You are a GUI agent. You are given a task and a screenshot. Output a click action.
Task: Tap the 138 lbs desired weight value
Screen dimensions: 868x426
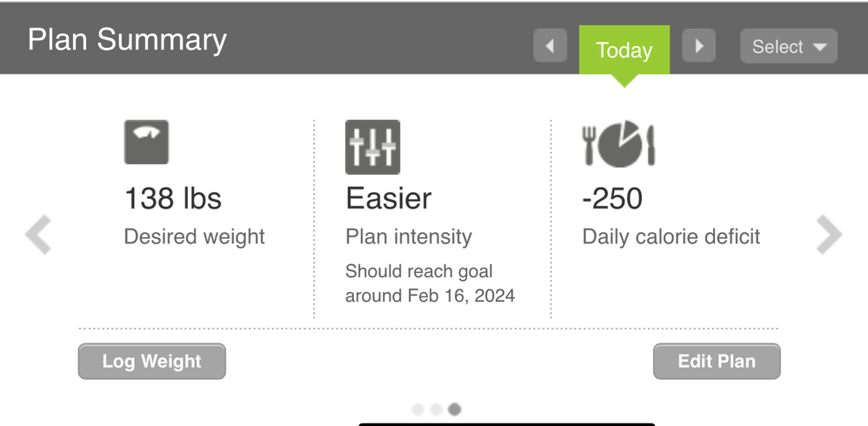click(173, 199)
